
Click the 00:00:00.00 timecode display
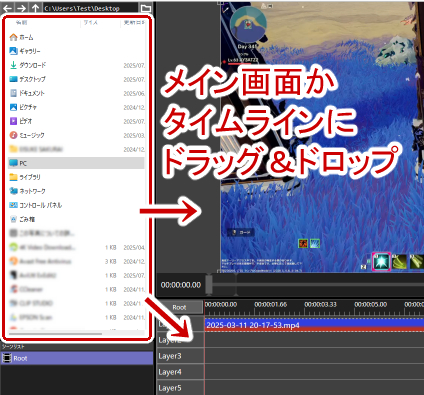coord(181,285)
